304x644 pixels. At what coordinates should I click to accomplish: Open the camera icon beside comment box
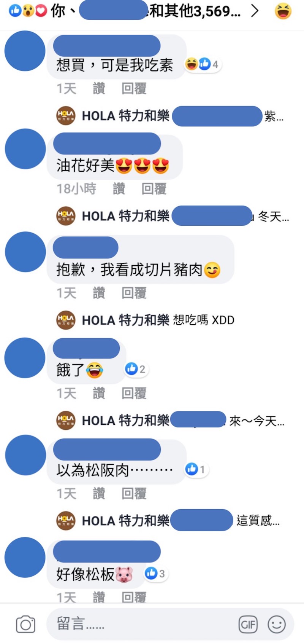(x=25, y=625)
